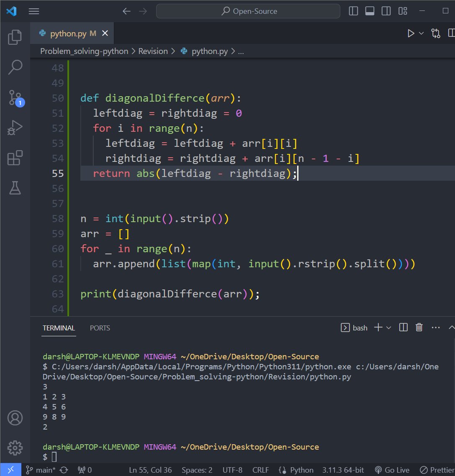Go back with the left arrow
Screen dimensions: 455x476
(127, 11)
